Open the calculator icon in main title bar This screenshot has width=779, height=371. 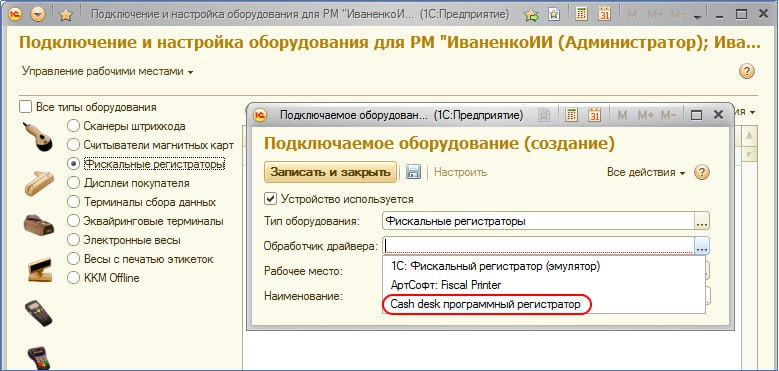[x=581, y=15]
